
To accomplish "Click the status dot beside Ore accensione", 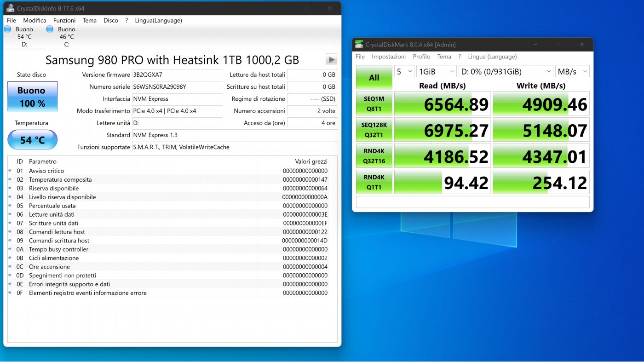I will [x=10, y=267].
